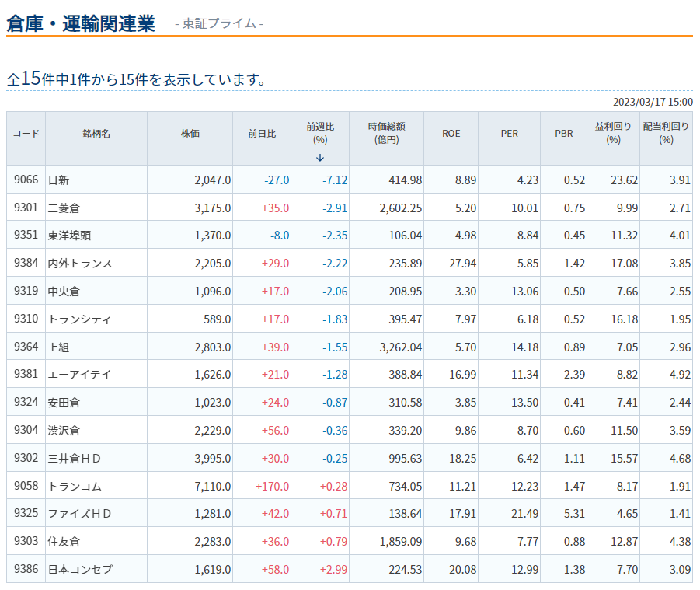Click dividend yield 4.92
The image size is (700, 590).
pos(680,374)
